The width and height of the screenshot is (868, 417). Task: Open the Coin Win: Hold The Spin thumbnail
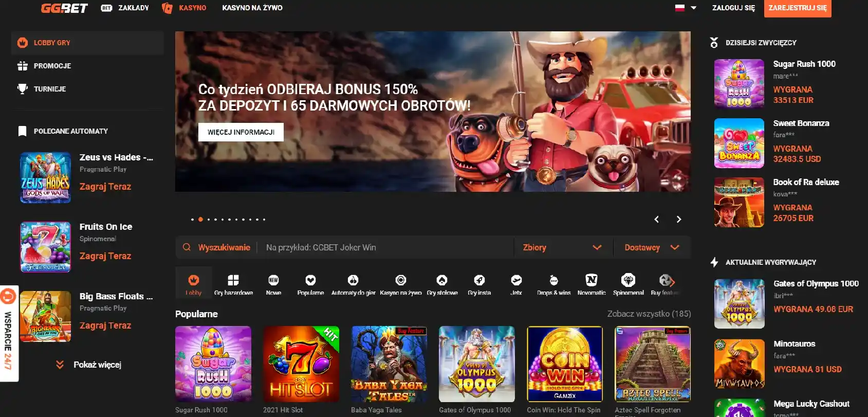[x=564, y=364]
